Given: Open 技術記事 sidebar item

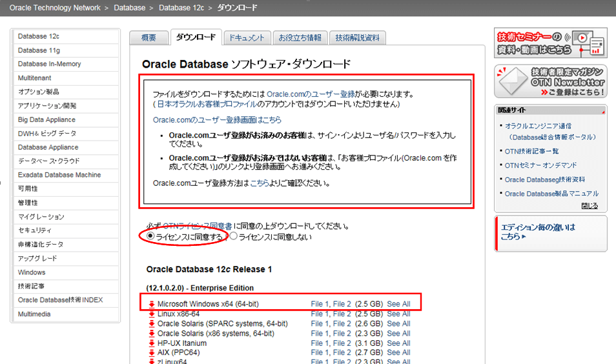Looking at the screenshot, I should pyautogui.click(x=66, y=287).
